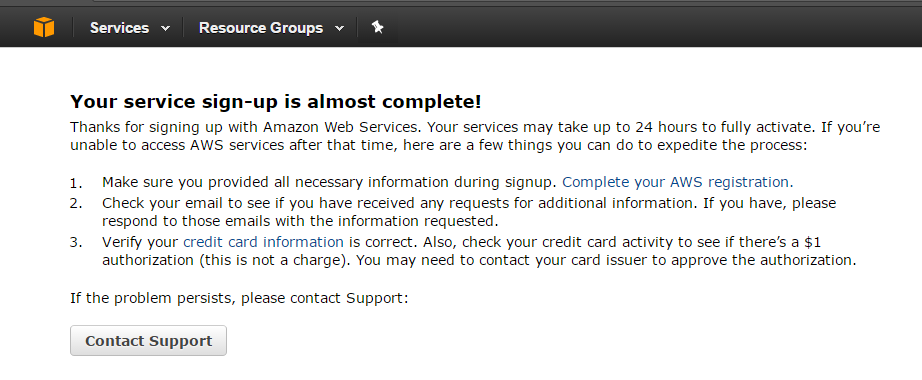Click the orange AWS cube logo
The image size is (922, 380).
(44, 27)
